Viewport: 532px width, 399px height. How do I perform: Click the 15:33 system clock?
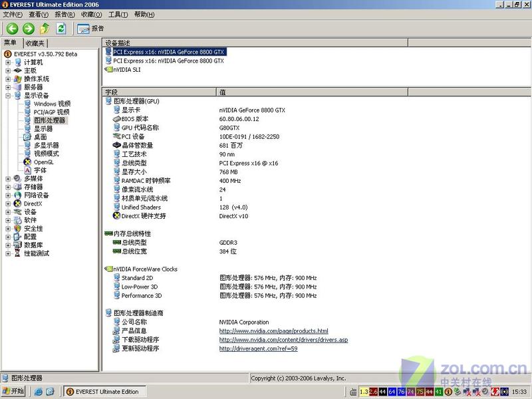[x=519, y=392]
